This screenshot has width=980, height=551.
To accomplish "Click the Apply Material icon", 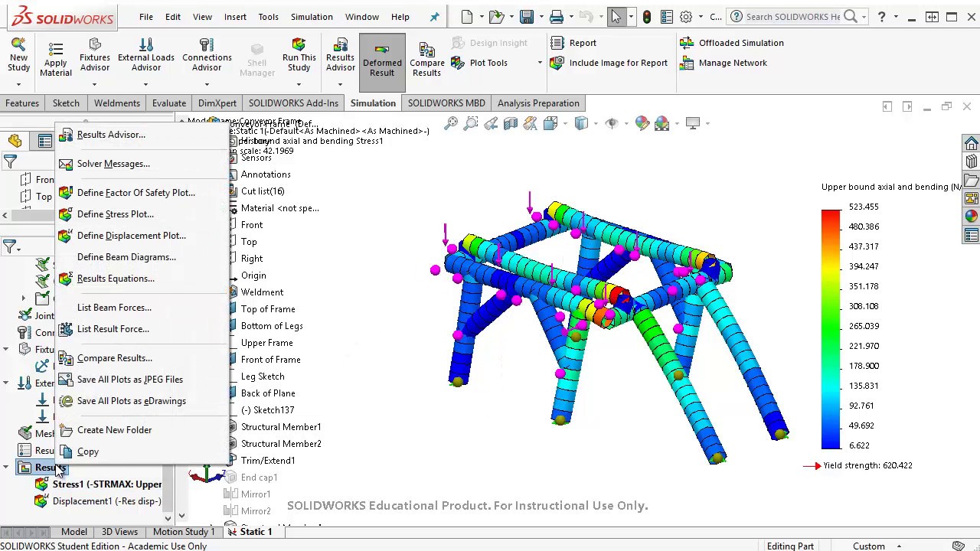I will click(x=55, y=58).
